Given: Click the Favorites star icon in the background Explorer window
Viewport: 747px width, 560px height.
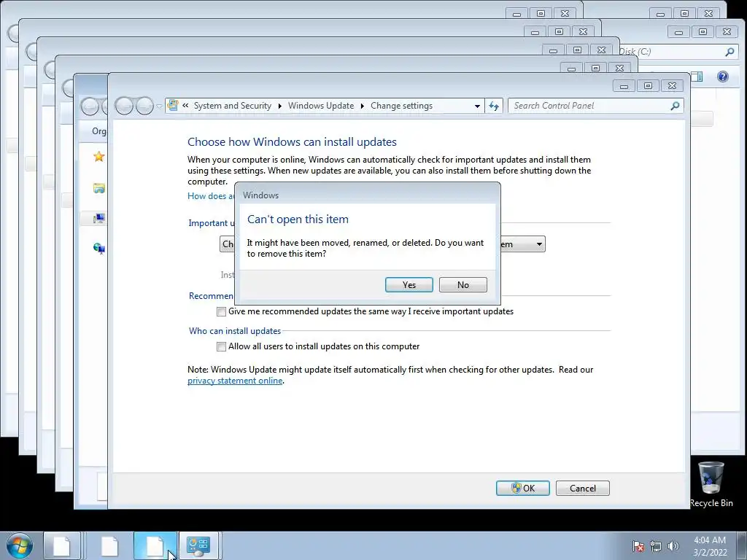Looking at the screenshot, I should (98, 156).
